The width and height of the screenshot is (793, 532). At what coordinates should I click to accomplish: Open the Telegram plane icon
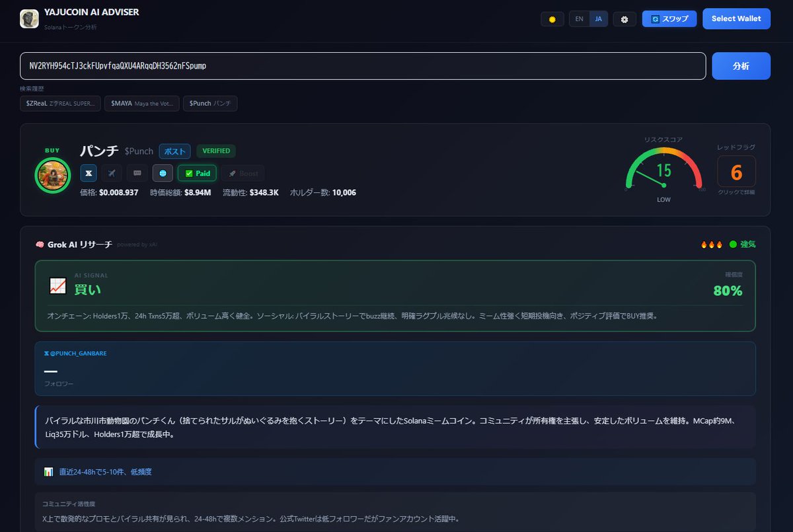(112, 173)
